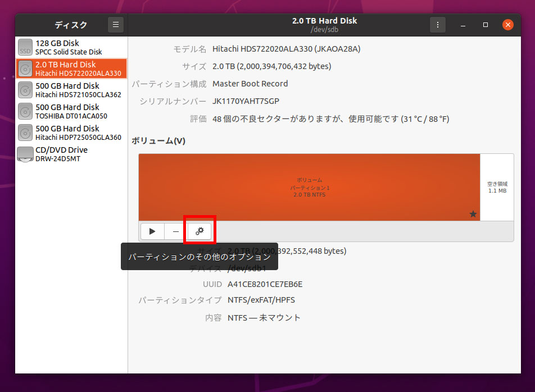Click the partition type NTFS/exFAT/HPFS value
This screenshot has width=535, height=392.
(x=261, y=300)
